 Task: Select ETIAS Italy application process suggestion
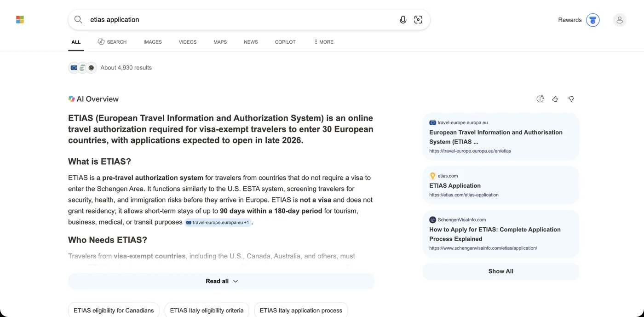[x=301, y=311]
